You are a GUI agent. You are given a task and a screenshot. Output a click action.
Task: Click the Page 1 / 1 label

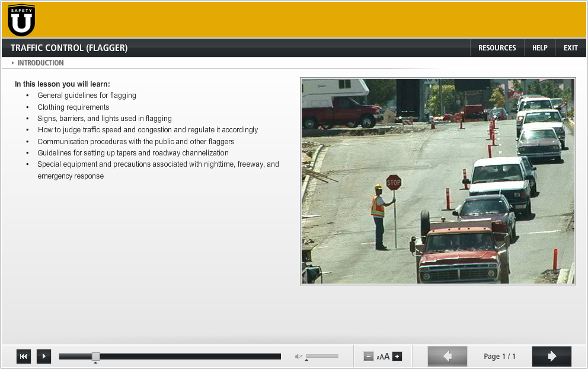pyautogui.click(x=499, y=356)
